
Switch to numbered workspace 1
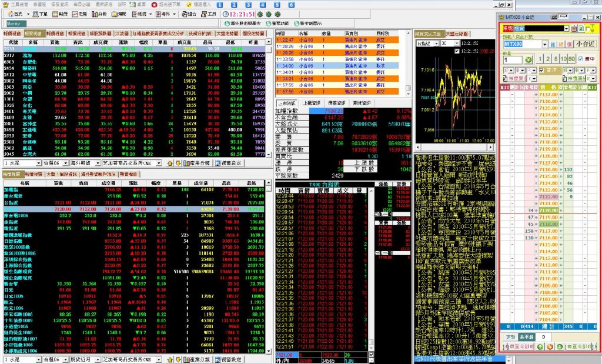coord(220,5)
